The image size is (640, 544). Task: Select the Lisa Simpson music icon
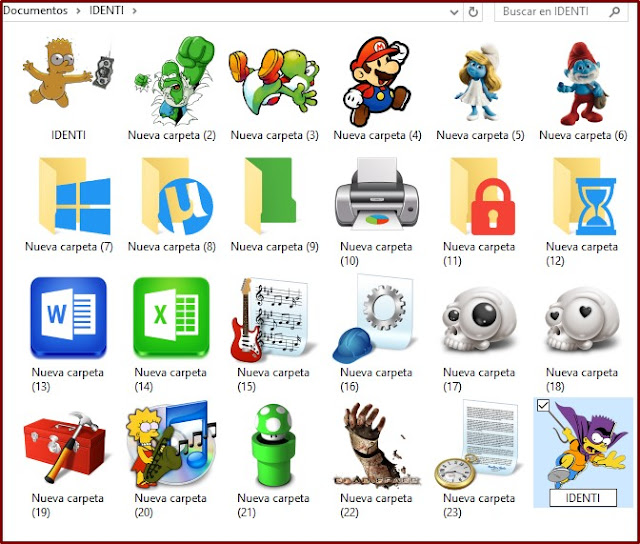(x=171, y=445)
